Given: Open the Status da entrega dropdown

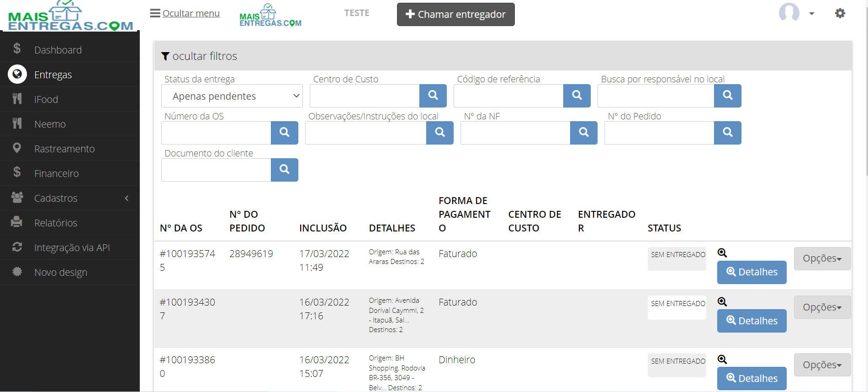Looking at the screenshot, I should point(232,96).
